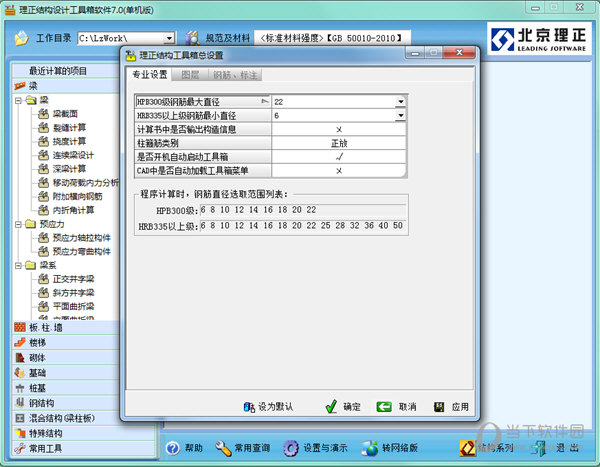Click 设为默认 button

pyautogui.click(x=268, y=407)
